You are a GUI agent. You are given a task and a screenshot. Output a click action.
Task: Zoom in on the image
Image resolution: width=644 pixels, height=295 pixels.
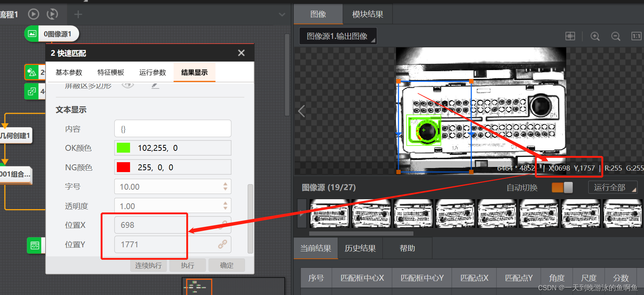pos(595,36)
